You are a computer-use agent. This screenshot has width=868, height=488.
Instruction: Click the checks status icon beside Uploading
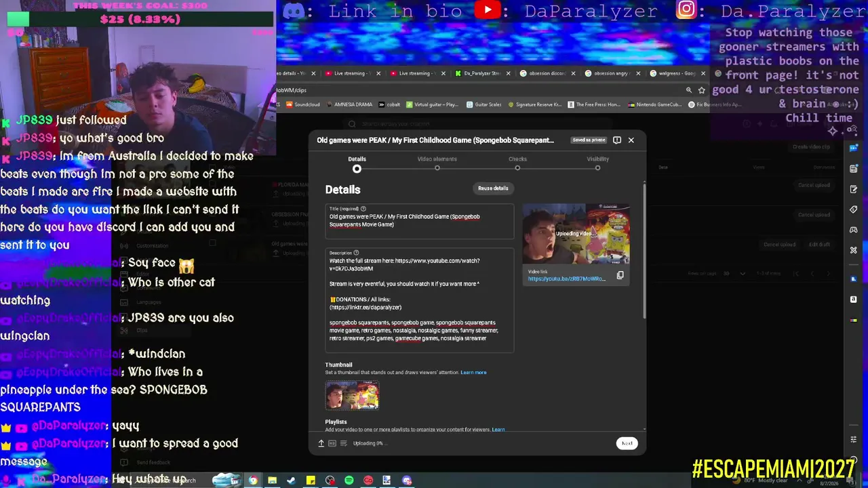[x=344, y=443]
